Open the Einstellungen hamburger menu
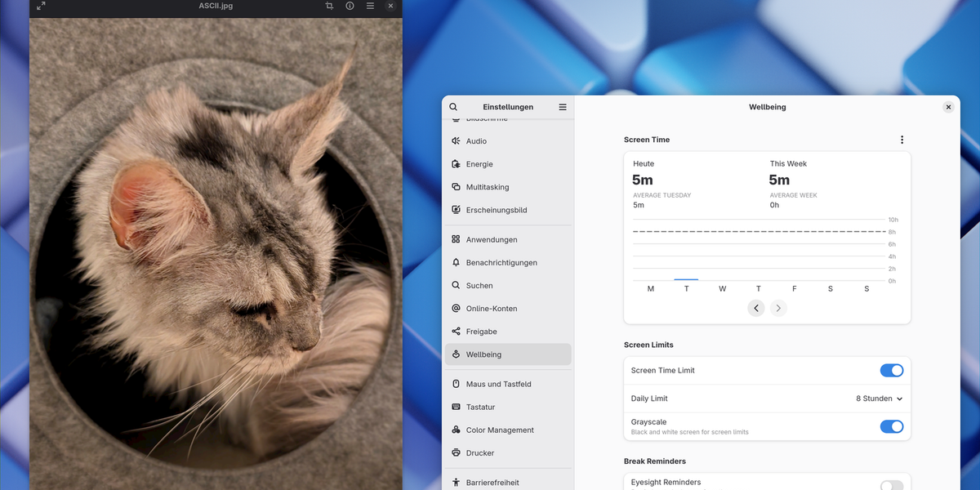 click(563, 107)
